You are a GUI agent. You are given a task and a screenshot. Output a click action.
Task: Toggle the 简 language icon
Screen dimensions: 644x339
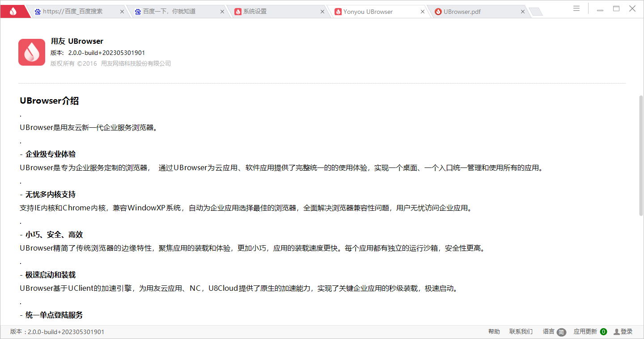(x=562, y=332)
